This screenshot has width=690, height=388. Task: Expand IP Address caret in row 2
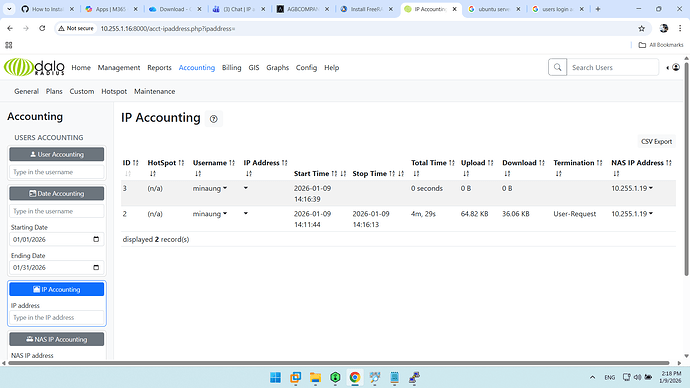point(246,214)
